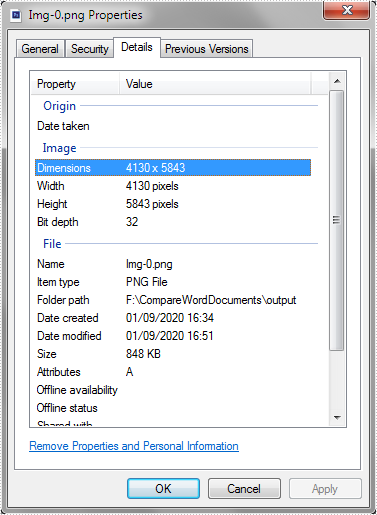The width and height of the screenshot is (377, 515).
Task: Select the Dimensions property row
Action: tap(173, 168)
